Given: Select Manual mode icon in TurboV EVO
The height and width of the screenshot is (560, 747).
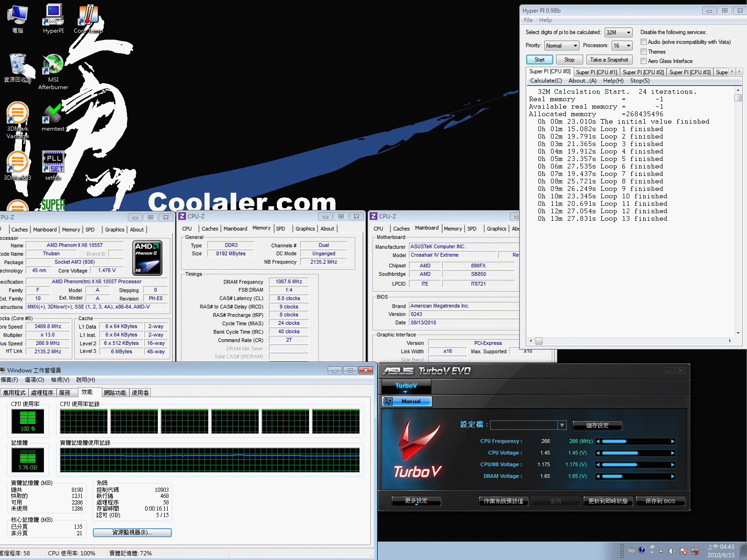Looking at the screenshot, I should 388,401.
